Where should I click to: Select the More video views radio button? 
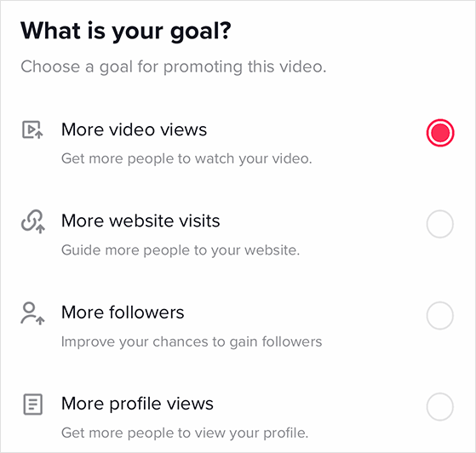[x=440, y=133]
